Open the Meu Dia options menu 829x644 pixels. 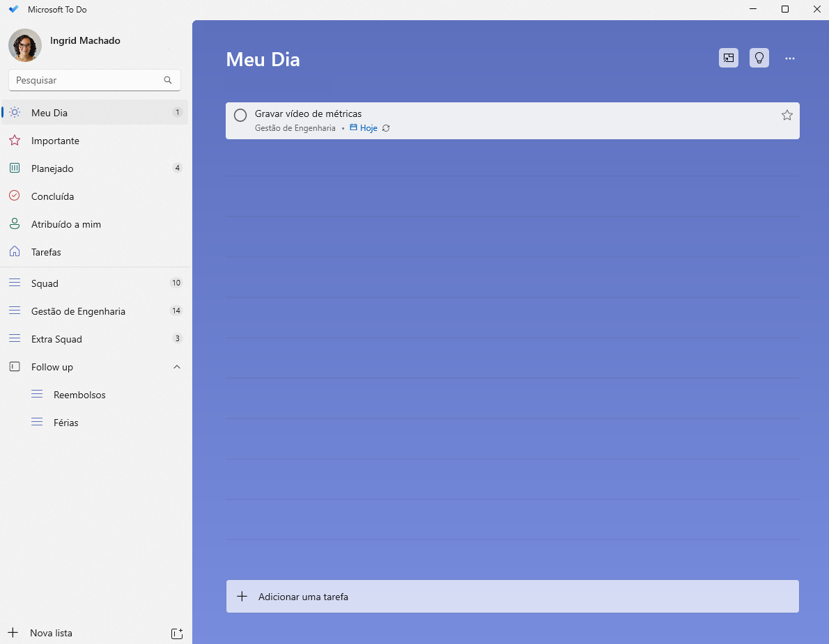[x=789, y=58]
